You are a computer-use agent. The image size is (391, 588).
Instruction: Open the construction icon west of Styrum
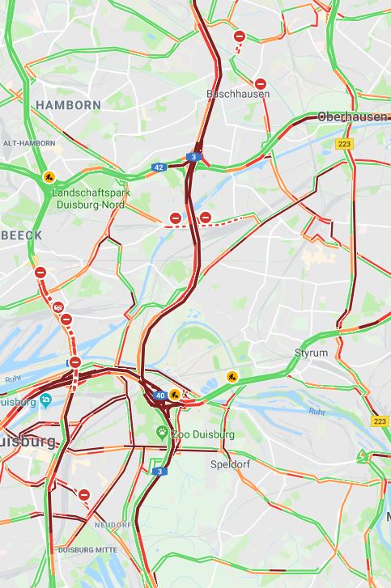[232, 377]
